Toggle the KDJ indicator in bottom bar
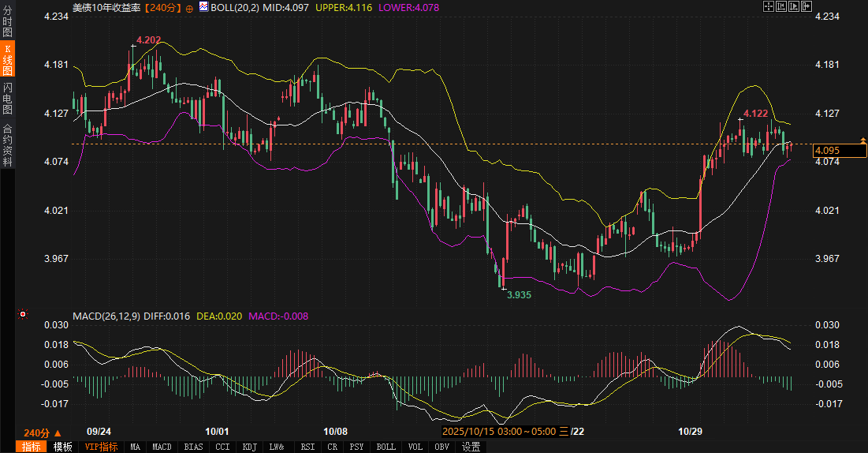This screenshot has width=868, height=453. tap(250, 447)
